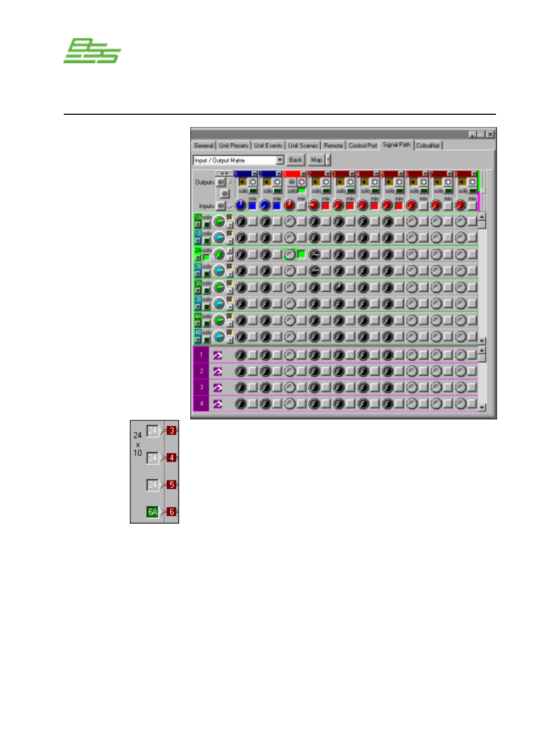The width and height of the screenshot is (534, 756).
Task: Adjust the red output 8 mix knob
Action: [x=460, y=206]
